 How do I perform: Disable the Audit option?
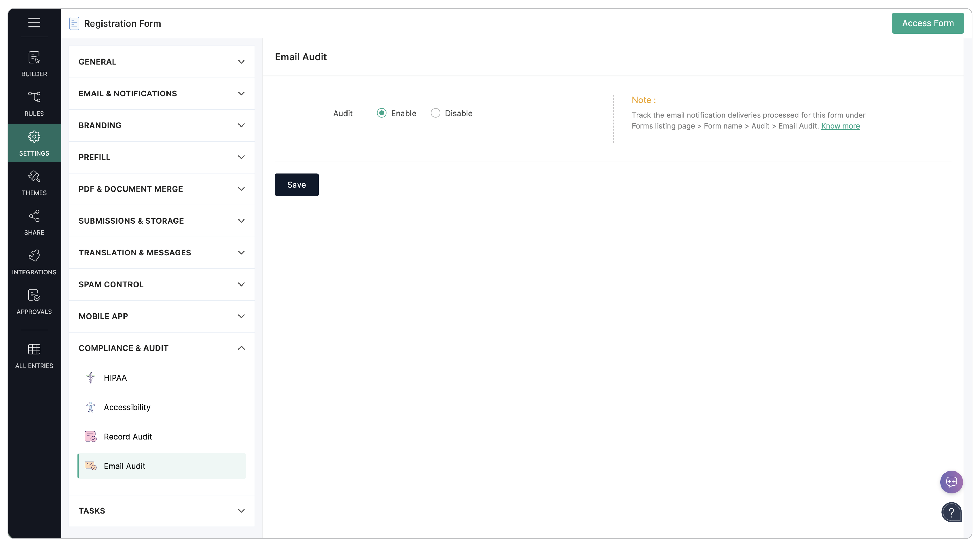pos(435,113)
